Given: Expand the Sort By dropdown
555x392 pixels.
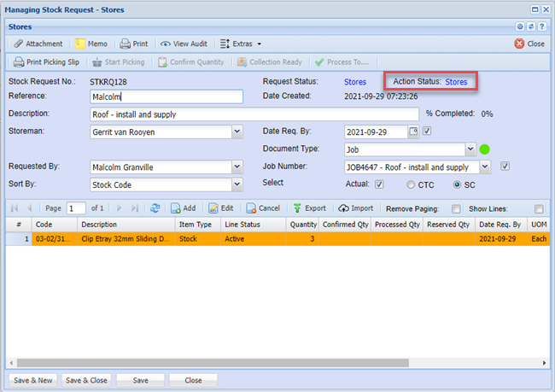Looking at the screenshot, I should pos(237,184).
